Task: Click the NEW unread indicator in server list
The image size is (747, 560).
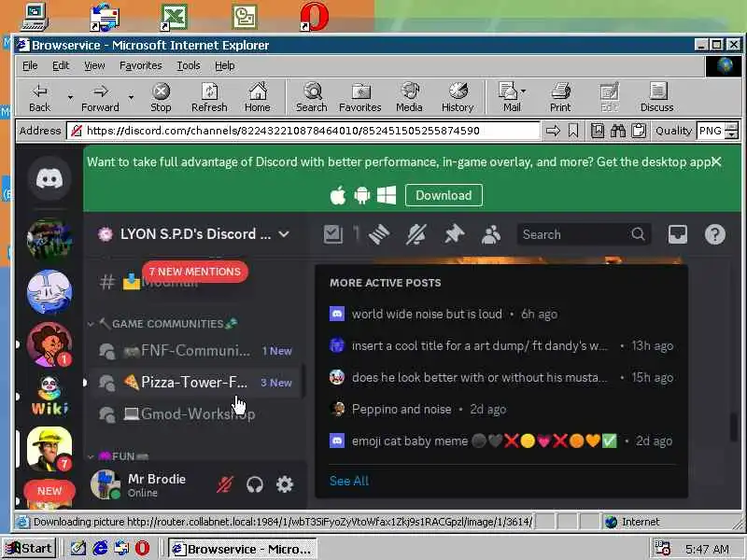Action: [x=49, y=491]
